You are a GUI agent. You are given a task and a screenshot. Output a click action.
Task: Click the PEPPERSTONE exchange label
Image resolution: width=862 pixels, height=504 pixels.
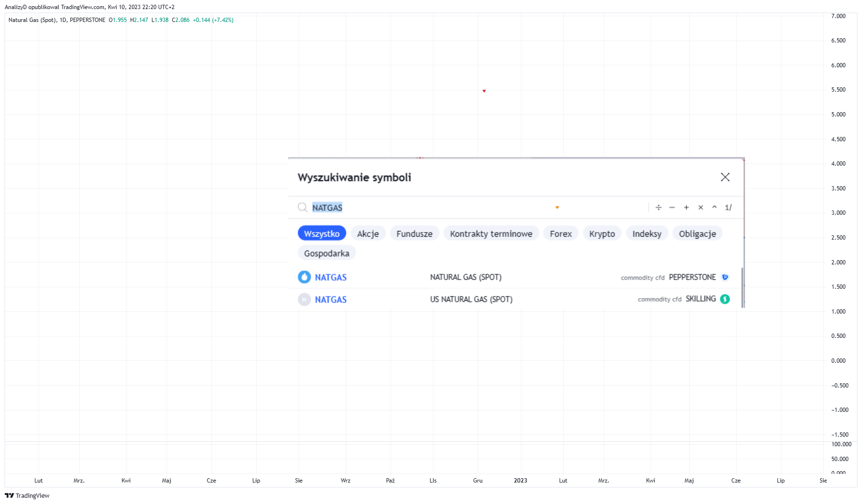tap(692, 277)
